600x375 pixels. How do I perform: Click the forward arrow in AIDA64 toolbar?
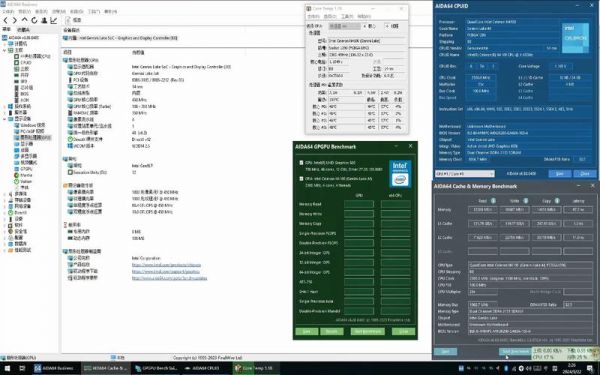[x=15, y=20]
